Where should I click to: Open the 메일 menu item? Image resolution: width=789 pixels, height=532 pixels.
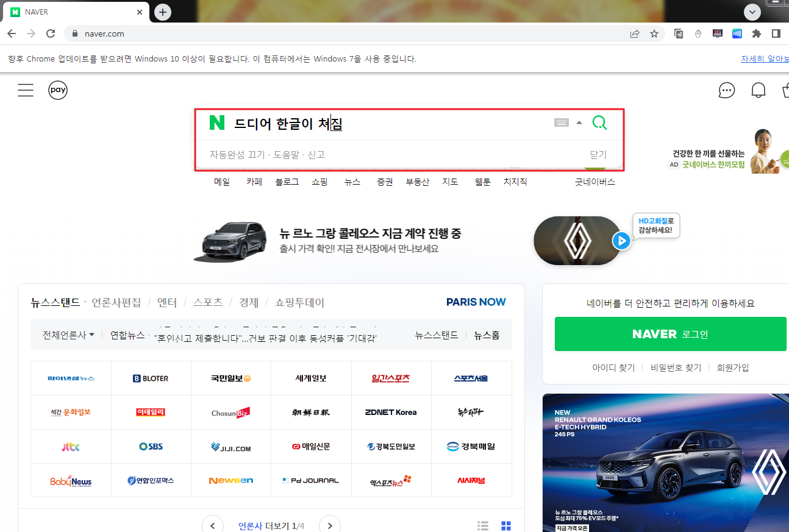tap(222, 182)
